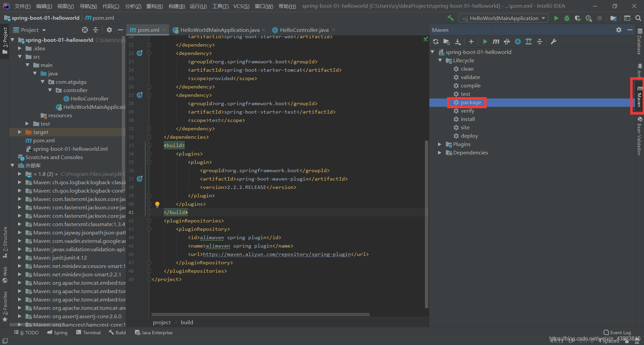The image size is (644, 345).
Task: Open Maven settings with the wrench icon
Action: coord(553,42)
